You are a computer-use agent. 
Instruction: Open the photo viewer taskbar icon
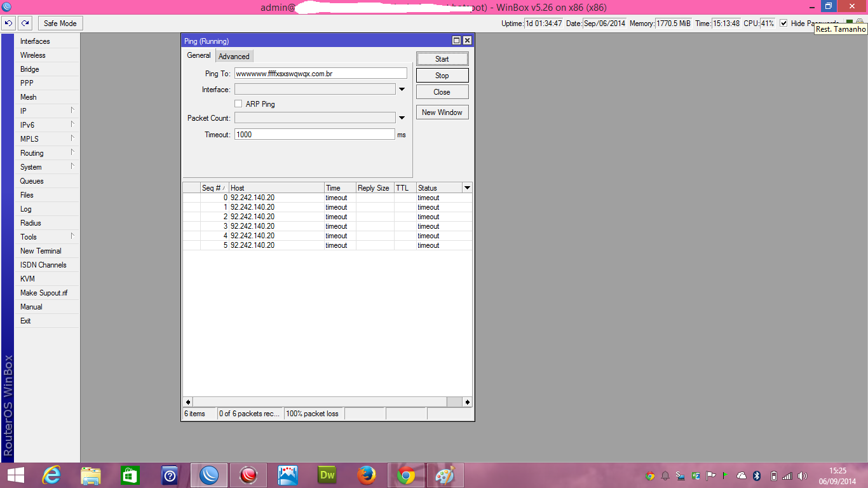tap(288, 475)
